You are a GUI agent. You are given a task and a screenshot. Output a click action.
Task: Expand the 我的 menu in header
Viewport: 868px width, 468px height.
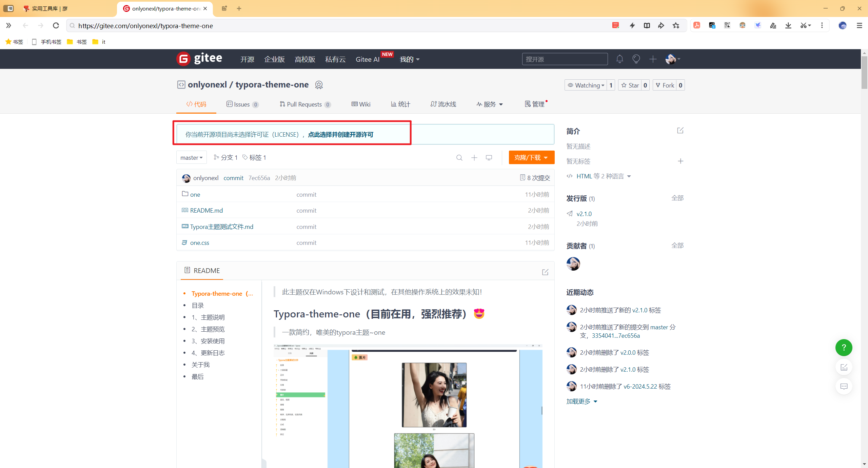click(x=410, y=59)
